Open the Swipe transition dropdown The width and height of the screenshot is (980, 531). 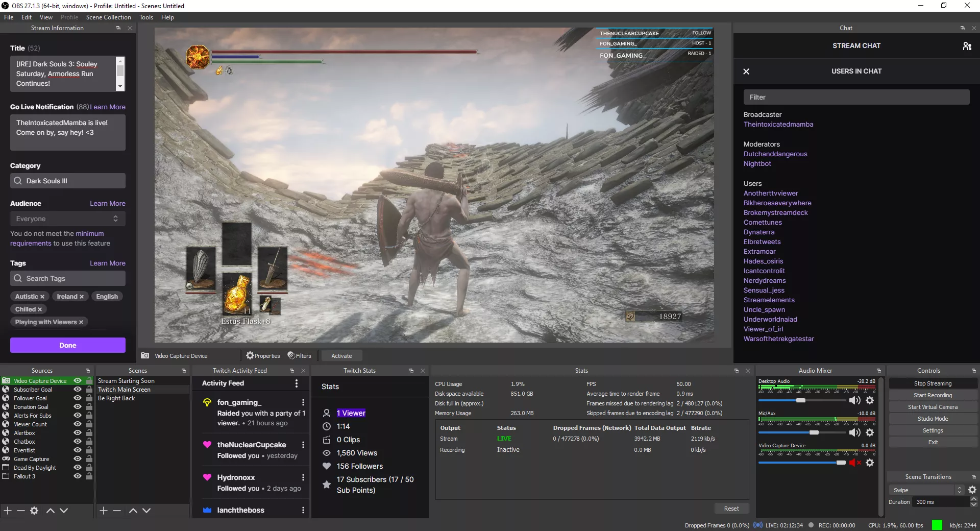pos(922,489)
